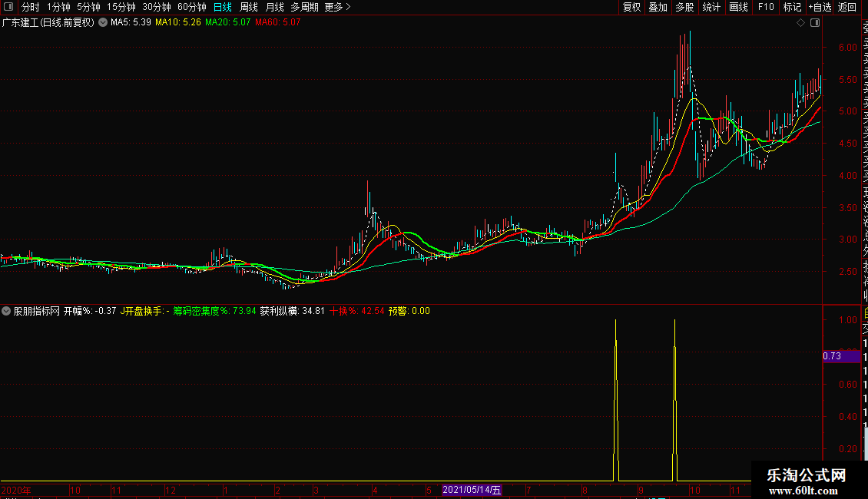
Task: Click the 筹码密集度%: 73.94 value
Action: tap(214, 311)
